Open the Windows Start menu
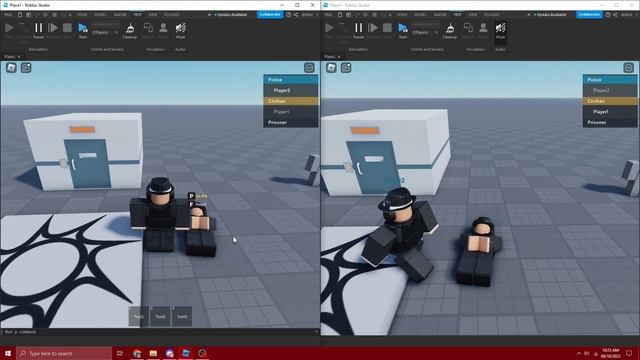 click(8, 353)
